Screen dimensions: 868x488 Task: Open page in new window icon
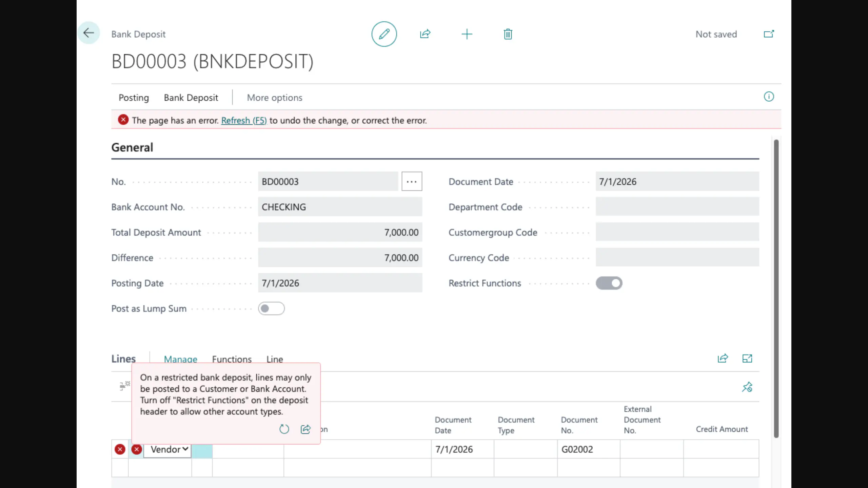(x=769, y=34)
